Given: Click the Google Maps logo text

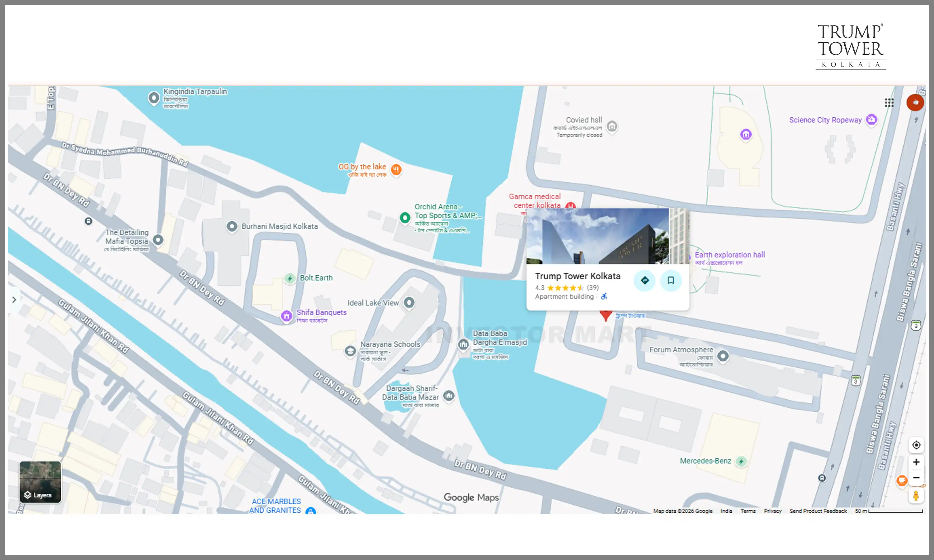Looking at the screenshot, I should tap(471, 498).
